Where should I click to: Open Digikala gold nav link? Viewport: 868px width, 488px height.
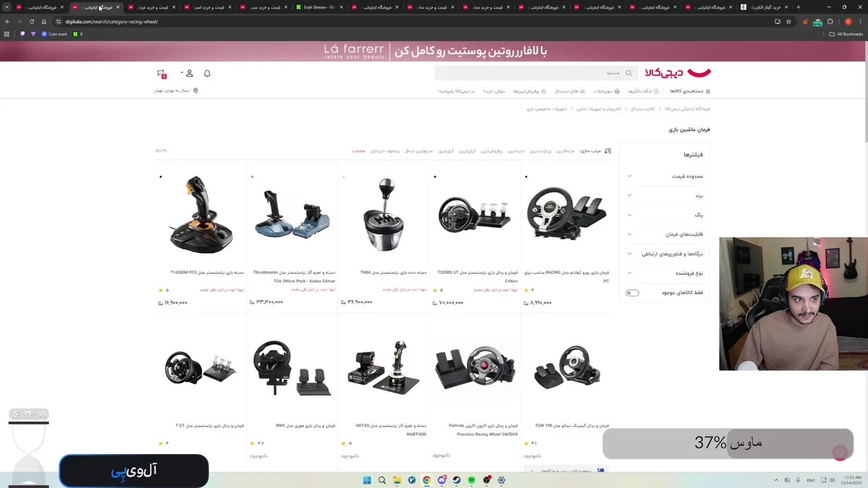pos(570,91)
